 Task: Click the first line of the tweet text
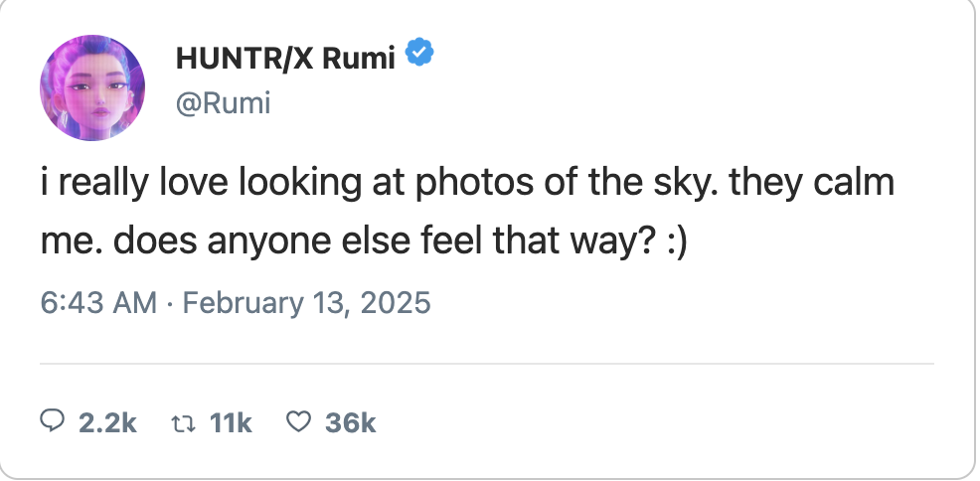(x=467, y=185)
